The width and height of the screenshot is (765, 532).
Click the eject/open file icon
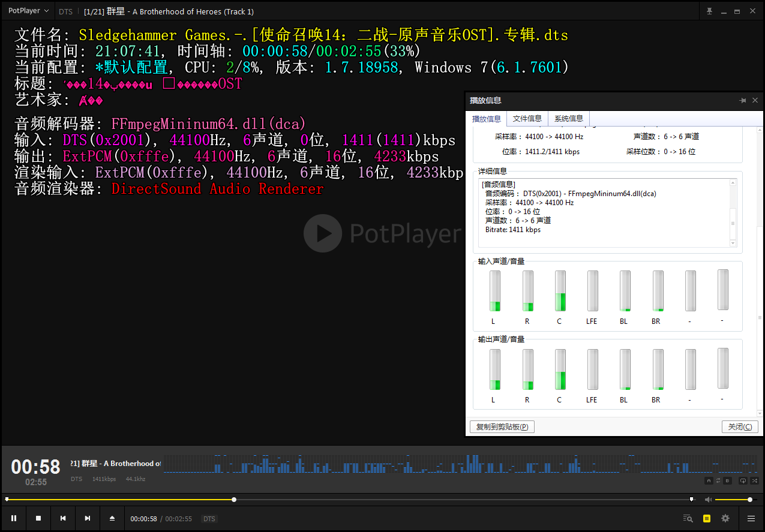[112, 518]
